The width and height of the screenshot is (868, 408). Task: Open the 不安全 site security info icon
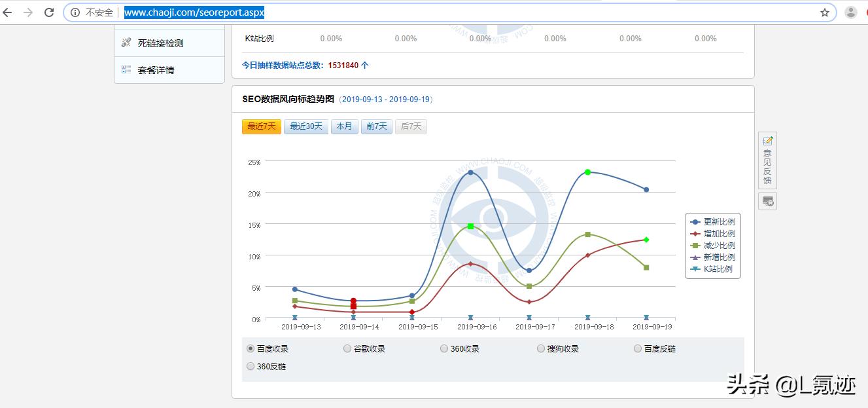[77, 12]
